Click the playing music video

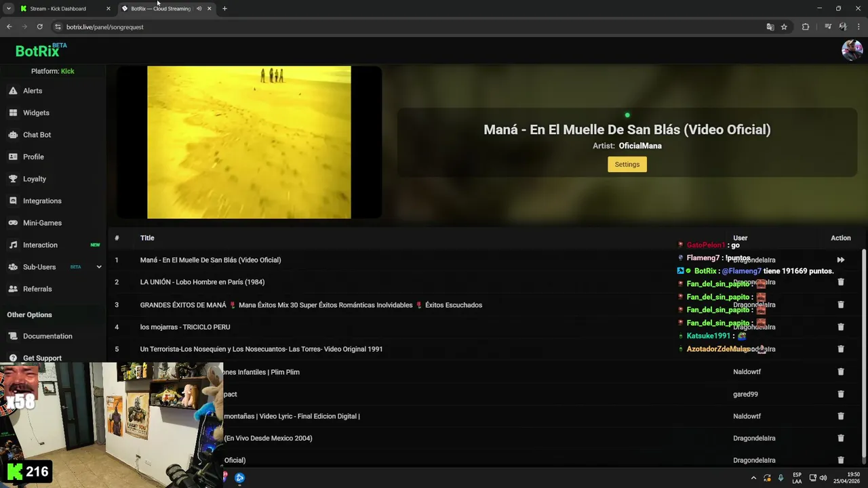pos(249,142)
